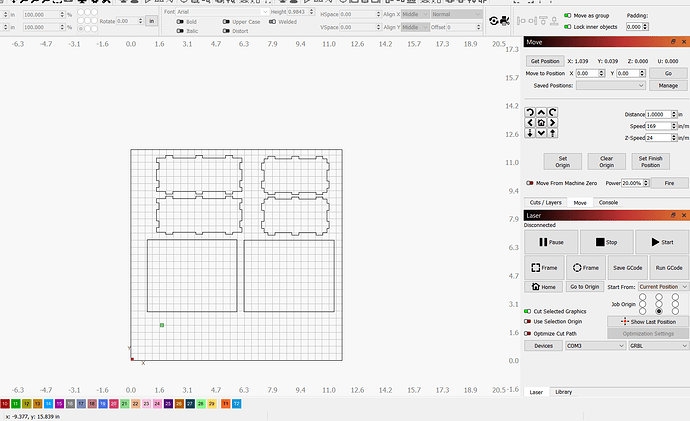690x421 pixels.
Task: Open the Saved Positions dropdown
Action: point(611,85)
